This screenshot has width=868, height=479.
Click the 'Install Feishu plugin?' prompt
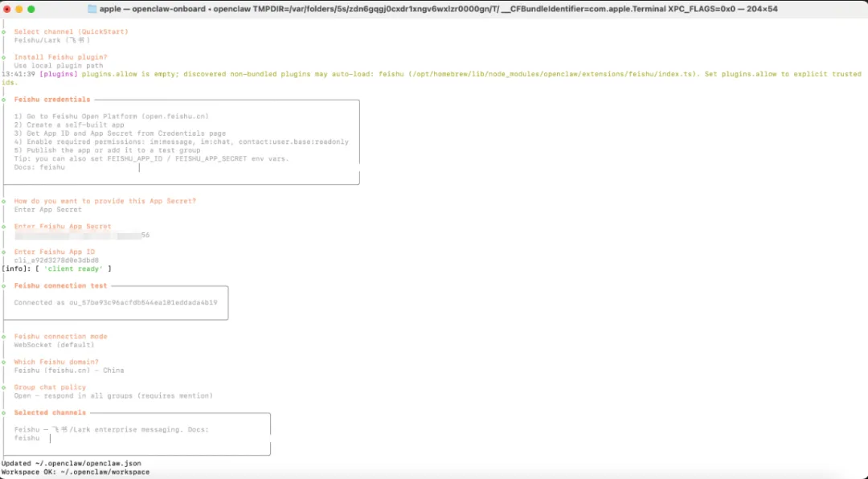click(x=60, y=57)
